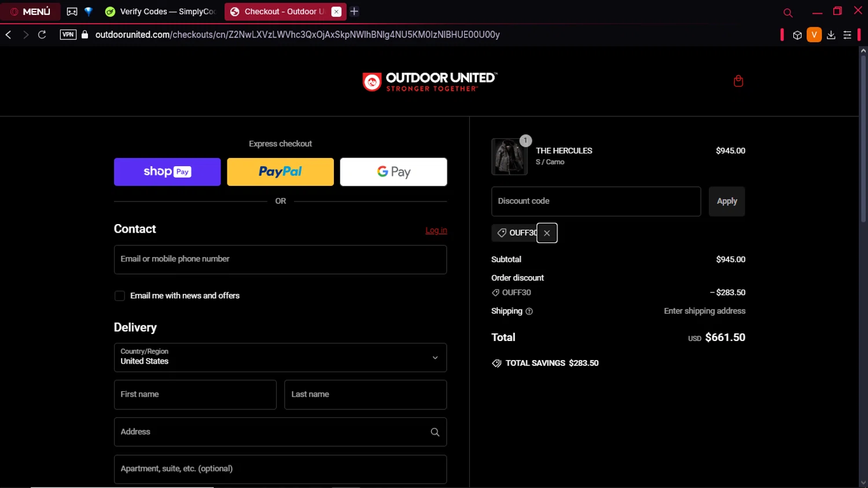Click the address search magnifier icon
This screenshot has height=488, width=868.
coord(435,432)
